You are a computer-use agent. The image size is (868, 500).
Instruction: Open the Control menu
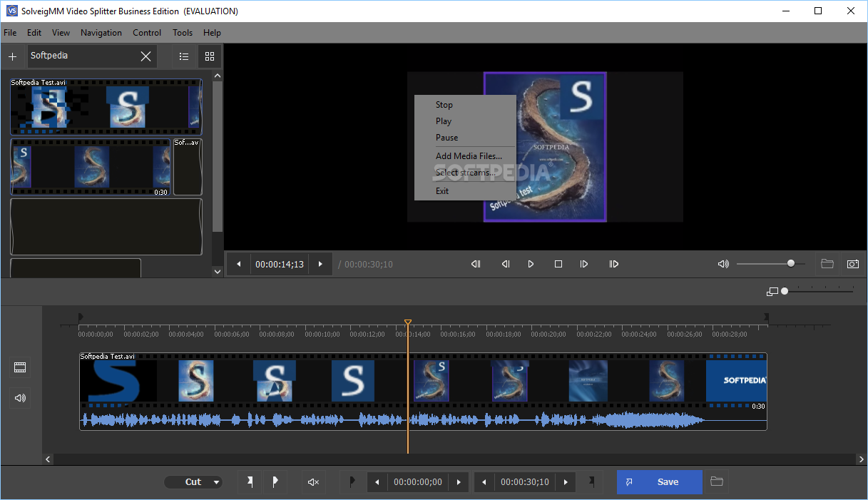click(x=147, y=33)
